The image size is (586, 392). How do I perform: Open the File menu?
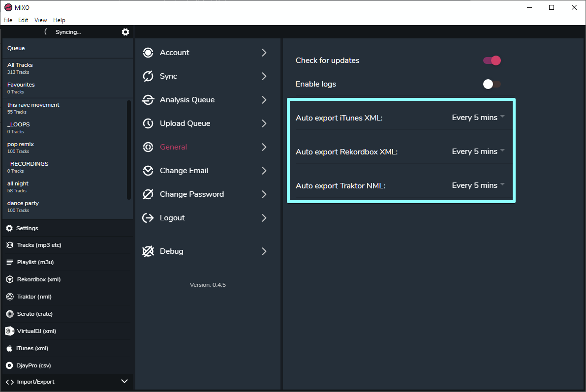pos(8,20)
